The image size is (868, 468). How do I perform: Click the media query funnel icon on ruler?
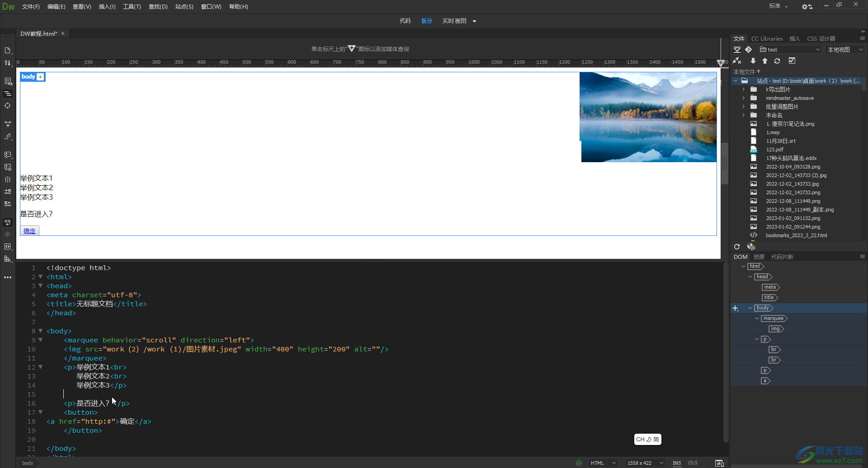(721, 63)
